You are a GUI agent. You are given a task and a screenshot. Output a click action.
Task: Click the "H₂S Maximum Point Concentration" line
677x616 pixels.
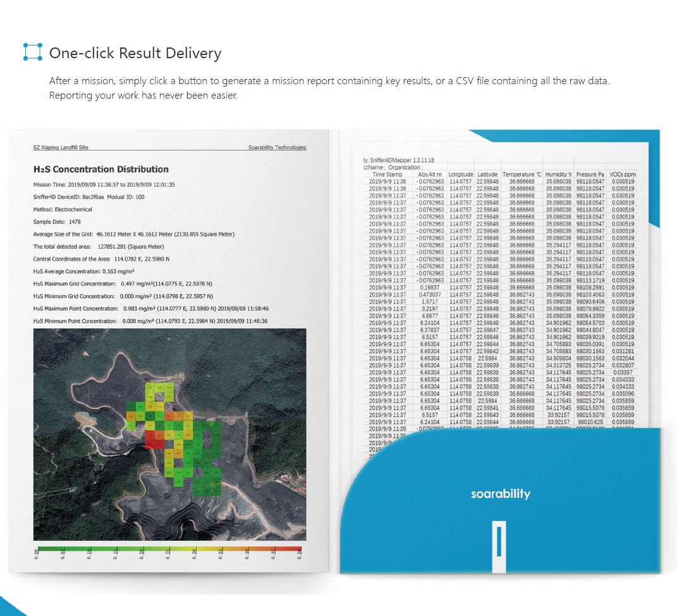[x=150, y=309]
